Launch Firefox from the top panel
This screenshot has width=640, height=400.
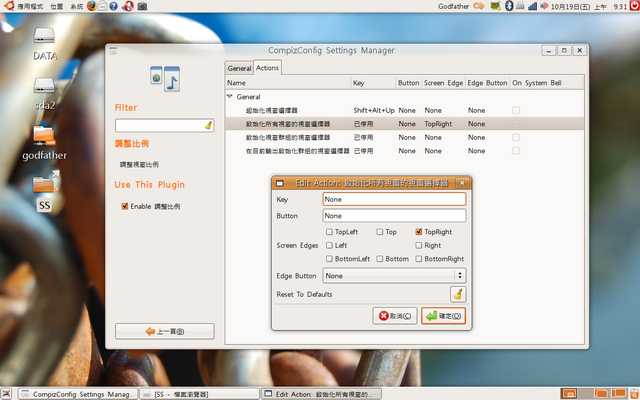[x=92, y=6]
